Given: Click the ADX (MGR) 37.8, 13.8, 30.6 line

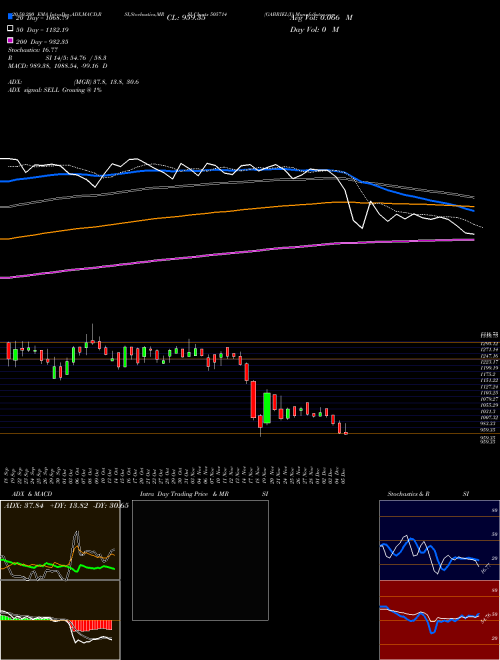Looking at the screenshot, I should tap(73, 82).
